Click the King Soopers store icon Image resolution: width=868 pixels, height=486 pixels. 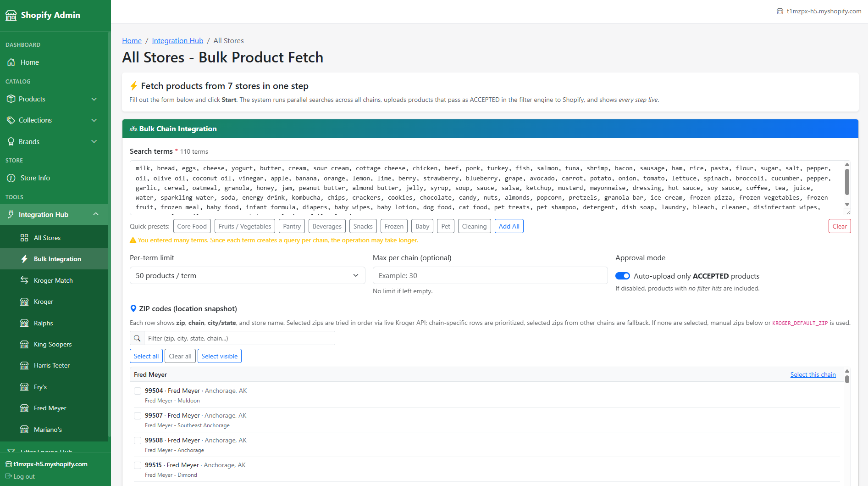coord(24,344)
